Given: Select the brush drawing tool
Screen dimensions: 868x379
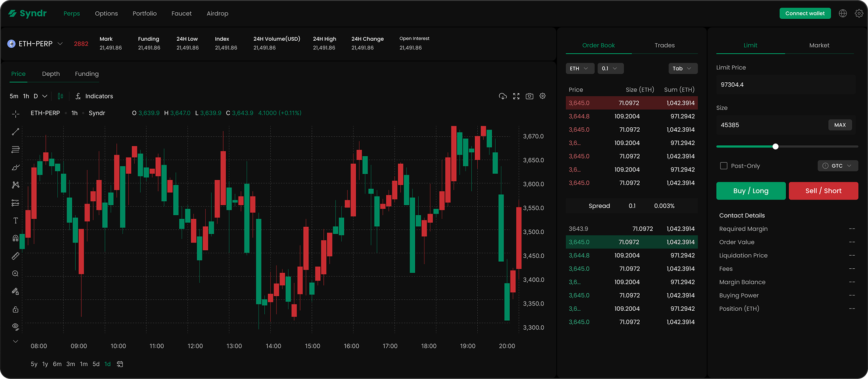Looking at the screenshot, I should coord(15,167).
